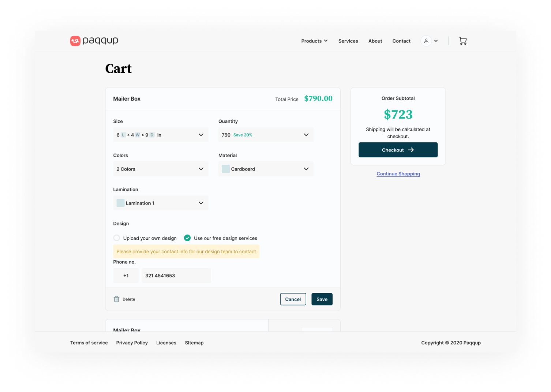
Task: Click the Cardboard material swatch
Action: 226,169
